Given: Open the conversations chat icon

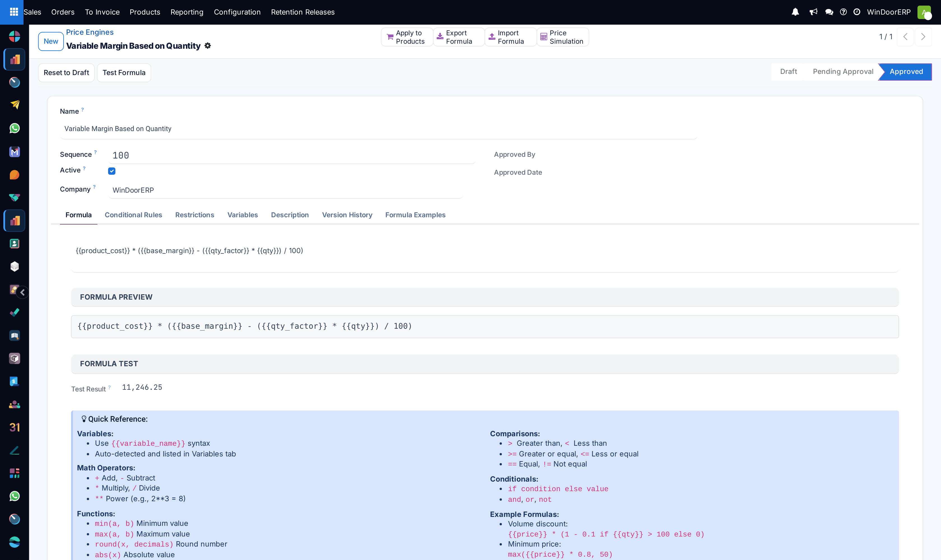Looking at the screenshot, I should pos(829,12).
